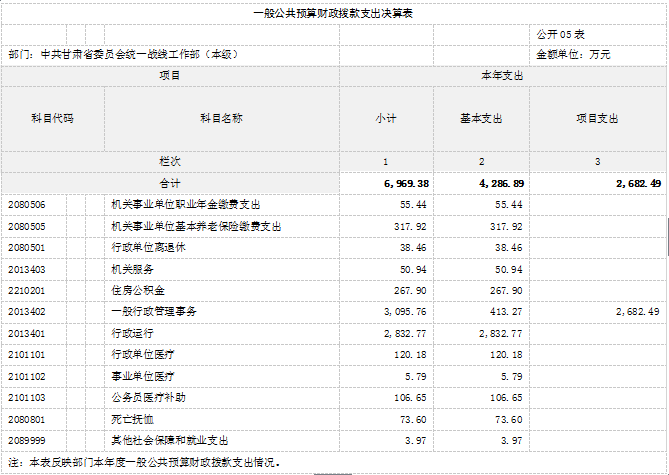The width and height of the screenshot is (669, 475).
Task: Select 2,682.49 in the 合计 row
Action: [638, 184]
